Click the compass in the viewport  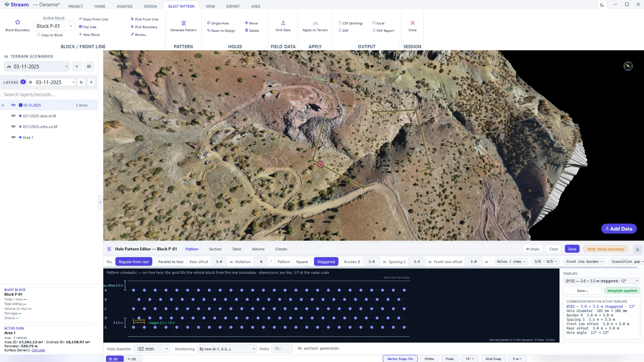(x=628, y=66)
